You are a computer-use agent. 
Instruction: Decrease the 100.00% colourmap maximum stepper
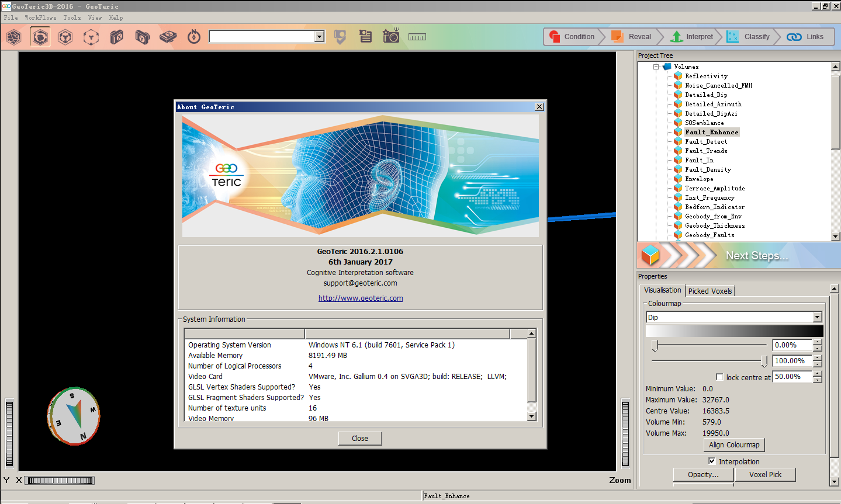tap(818, 364)
